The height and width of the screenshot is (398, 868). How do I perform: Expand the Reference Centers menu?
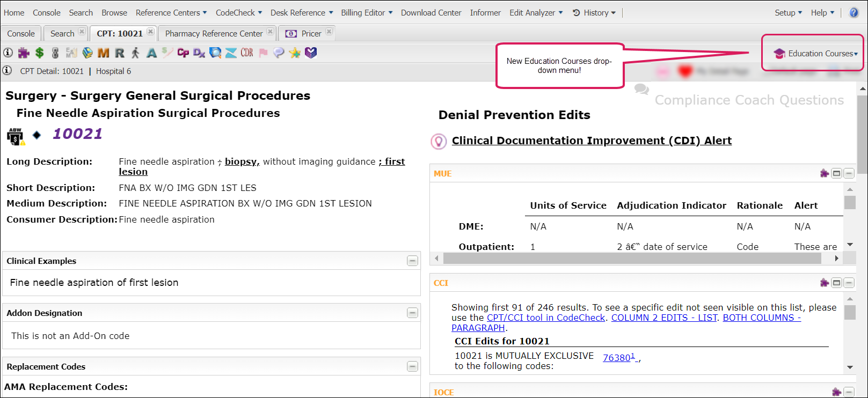pos(171,12)
